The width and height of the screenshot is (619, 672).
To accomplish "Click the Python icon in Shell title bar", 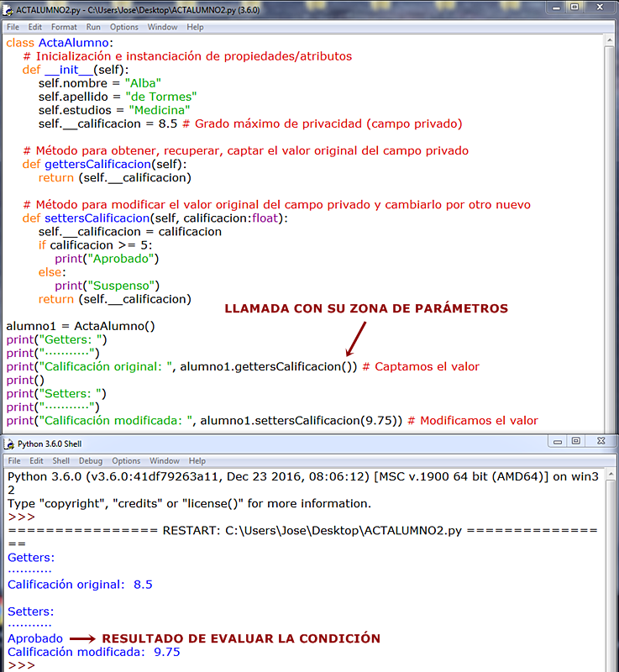I will tap(9, 444).
